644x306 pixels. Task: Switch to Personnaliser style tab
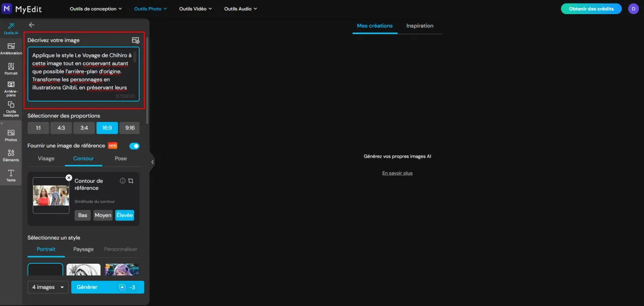point(121,249)
